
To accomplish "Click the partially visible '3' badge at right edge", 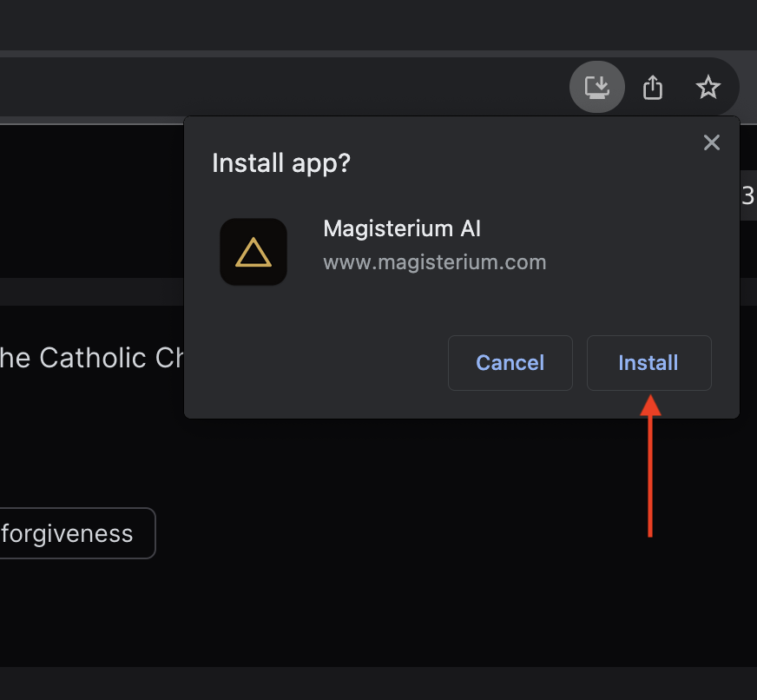I will click(x=747, y=196).
